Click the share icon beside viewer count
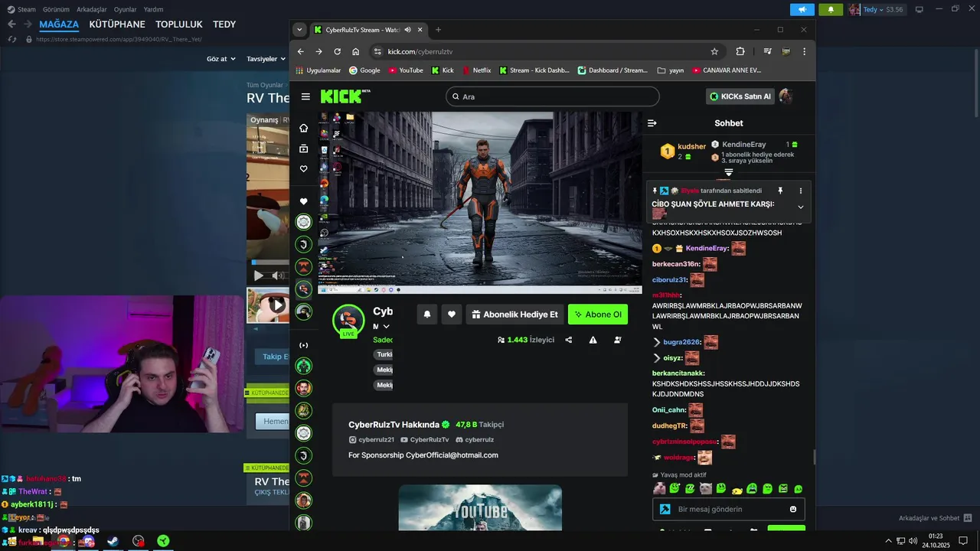Image resolution: width=980 pixels, height=551 pixels. pos(569,340)
